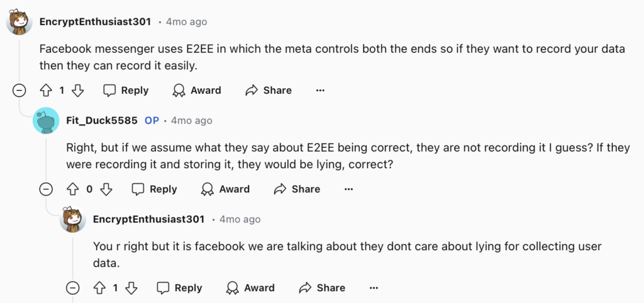The image size is (644, 303).
Task: Collapse the top-level comment thread
Action: coord(19,90)
